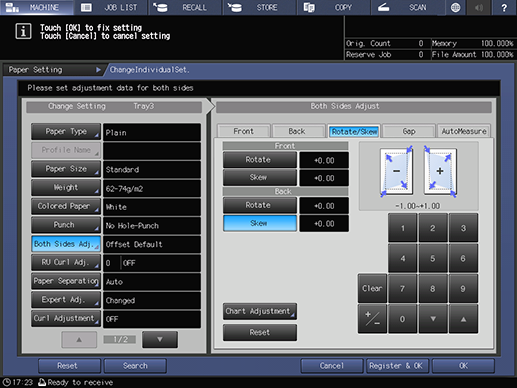Tap the keypad down arrow key
Viewport: 517px width, 388px height.
click(x=433, y=319)
